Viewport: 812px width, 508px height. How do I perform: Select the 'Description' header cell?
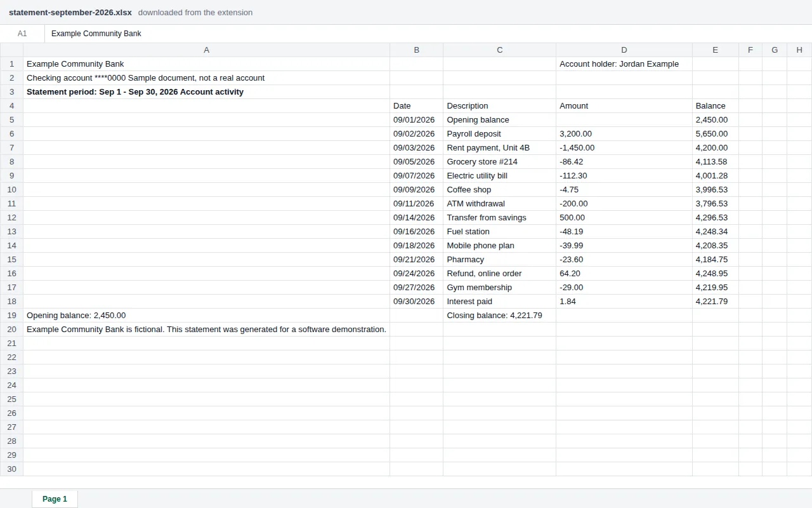pos(499,106)
